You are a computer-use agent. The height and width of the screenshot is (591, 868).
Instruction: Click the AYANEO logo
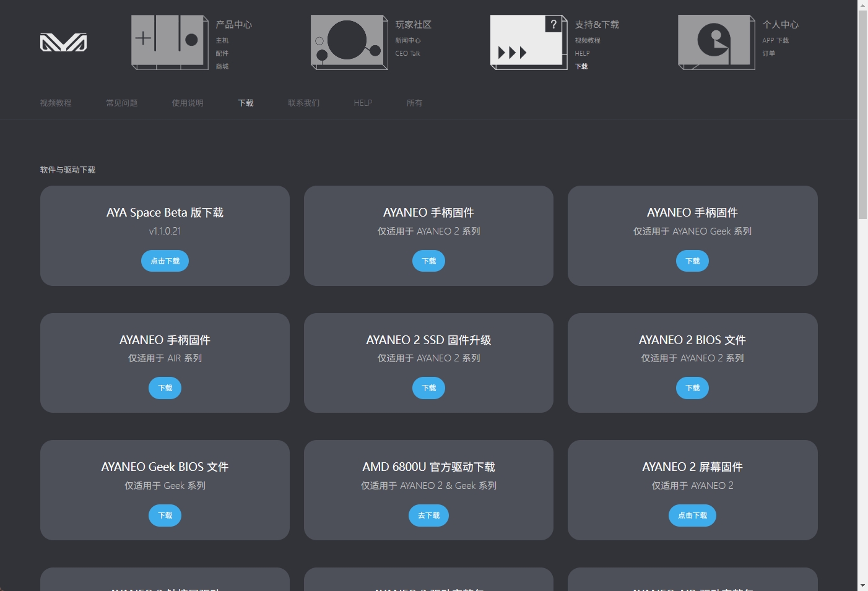(63, 42)
